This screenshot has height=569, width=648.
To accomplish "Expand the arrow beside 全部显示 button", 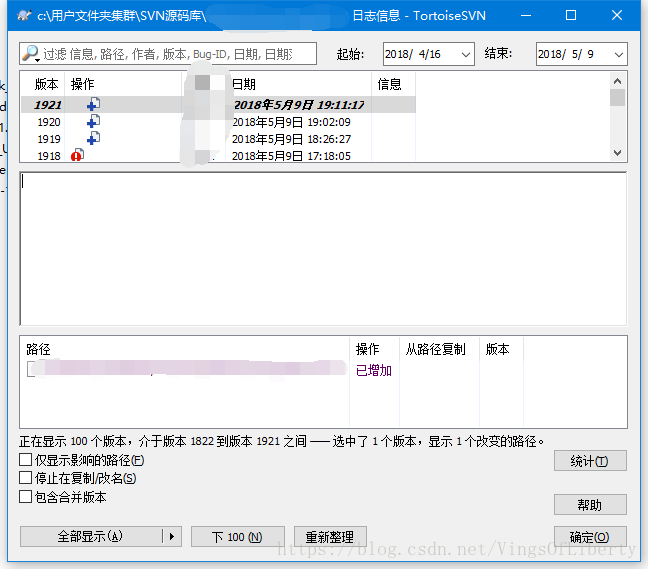I will 171,537.
